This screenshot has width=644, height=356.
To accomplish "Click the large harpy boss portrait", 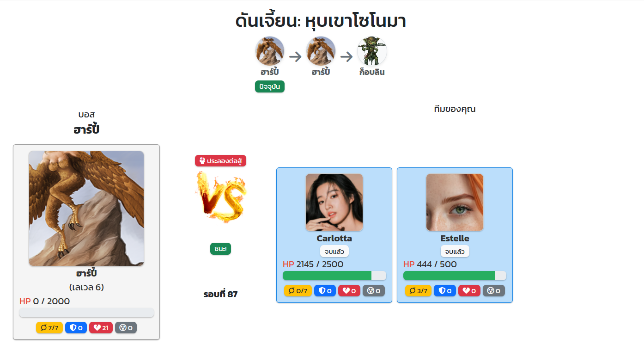I will (x=86, y=209).
